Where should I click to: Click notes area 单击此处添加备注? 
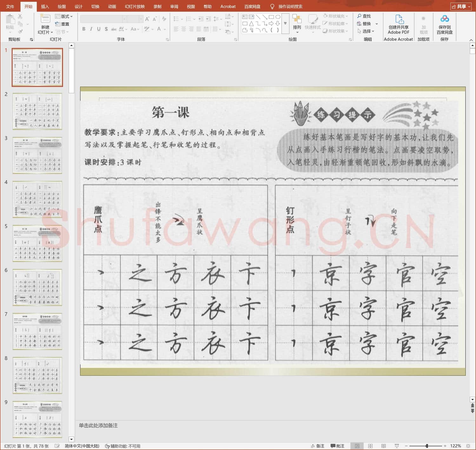[98, 426]
